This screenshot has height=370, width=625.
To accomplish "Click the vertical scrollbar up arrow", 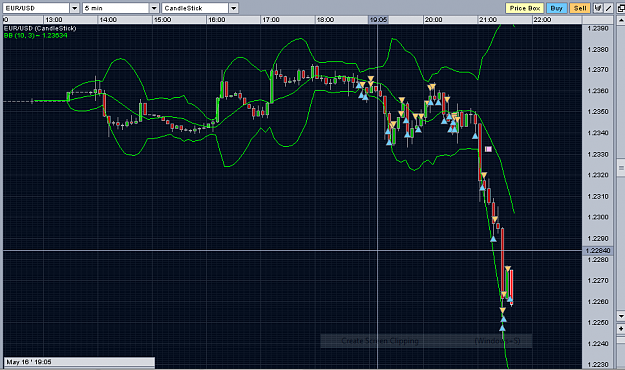I will coord(621,20).
